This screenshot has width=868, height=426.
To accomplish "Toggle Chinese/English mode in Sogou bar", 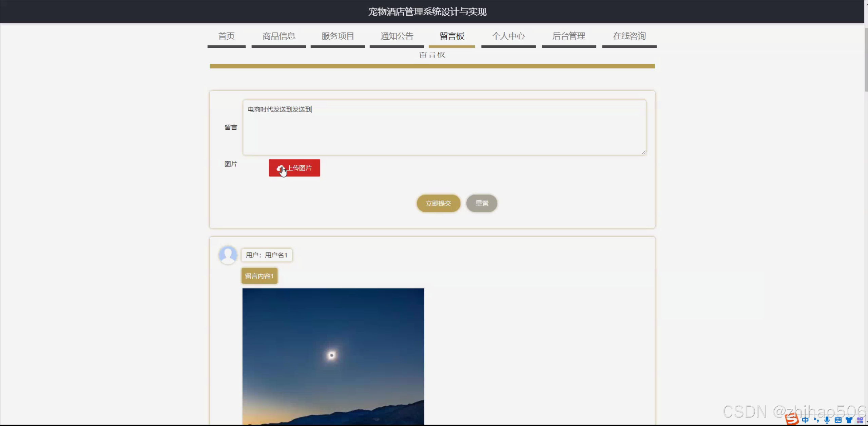I will pyautogui.click(x=805, y=420).
